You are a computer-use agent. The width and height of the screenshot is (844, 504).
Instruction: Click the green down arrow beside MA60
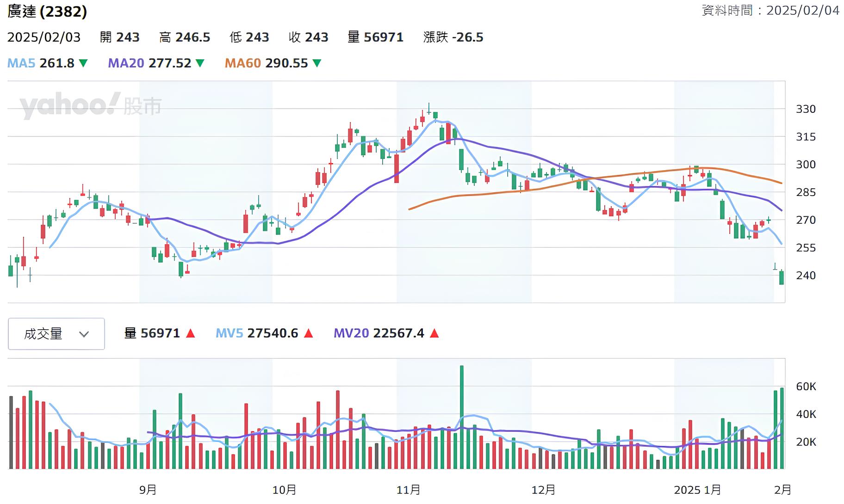point(317,63)
